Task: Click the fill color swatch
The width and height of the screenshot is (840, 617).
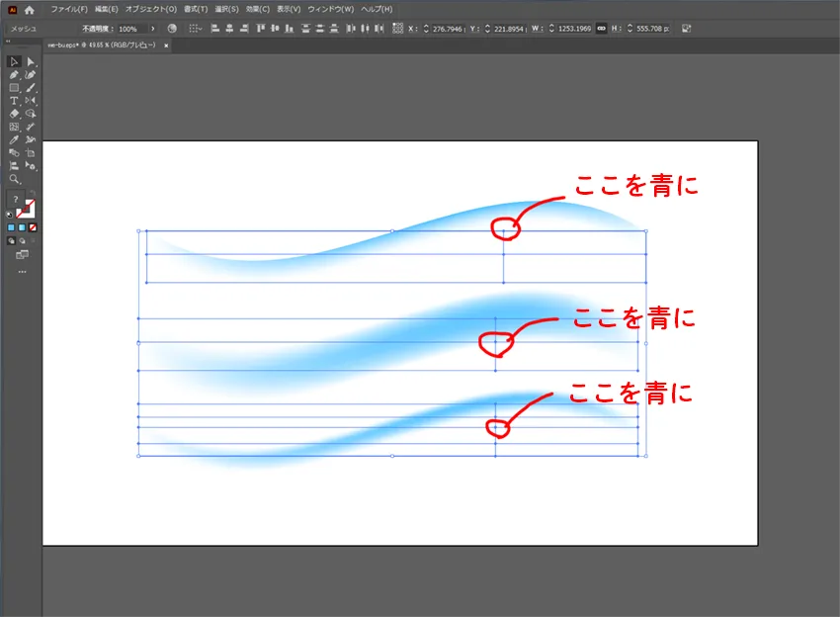Action: tap(16, 204)
